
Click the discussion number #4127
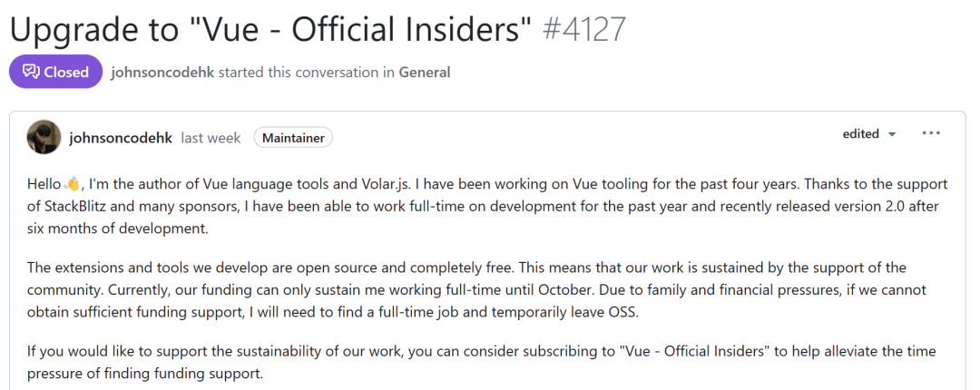point(583,29)
